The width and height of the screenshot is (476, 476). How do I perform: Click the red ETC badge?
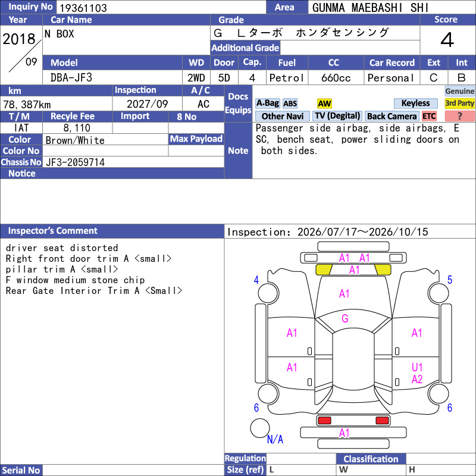[x=429, y=116]
